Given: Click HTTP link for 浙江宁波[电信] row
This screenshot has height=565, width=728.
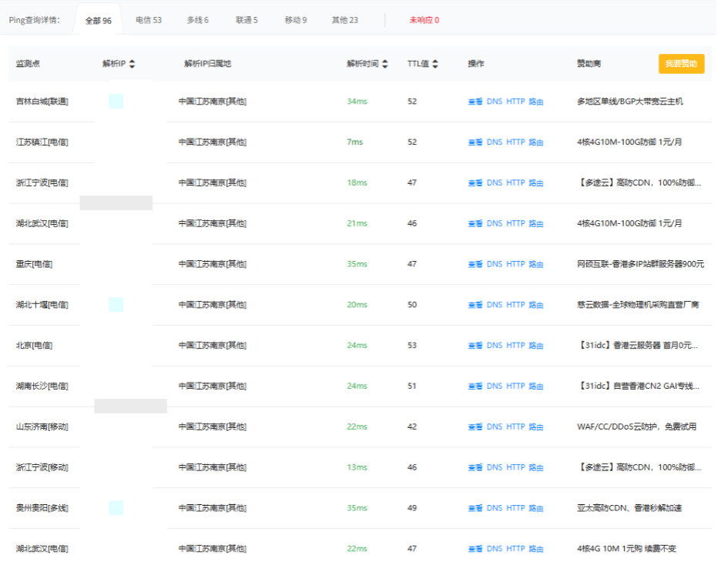Looking at the screenshot, I should [x=515, y=183].
